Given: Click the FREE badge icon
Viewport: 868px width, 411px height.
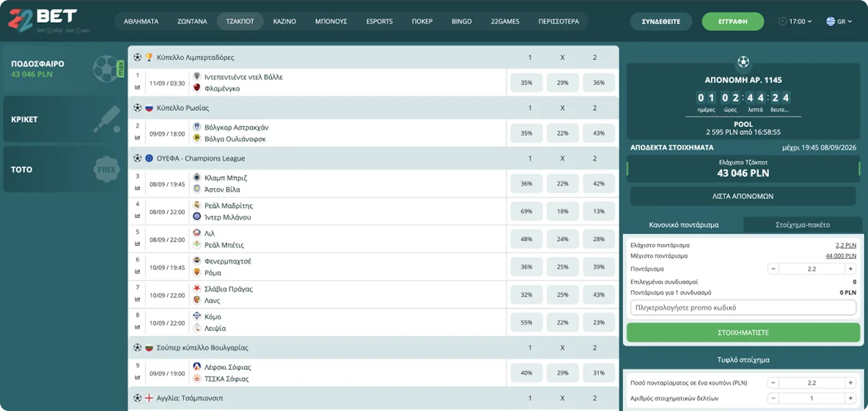Looking at the screenshot, I should [106, 170].
